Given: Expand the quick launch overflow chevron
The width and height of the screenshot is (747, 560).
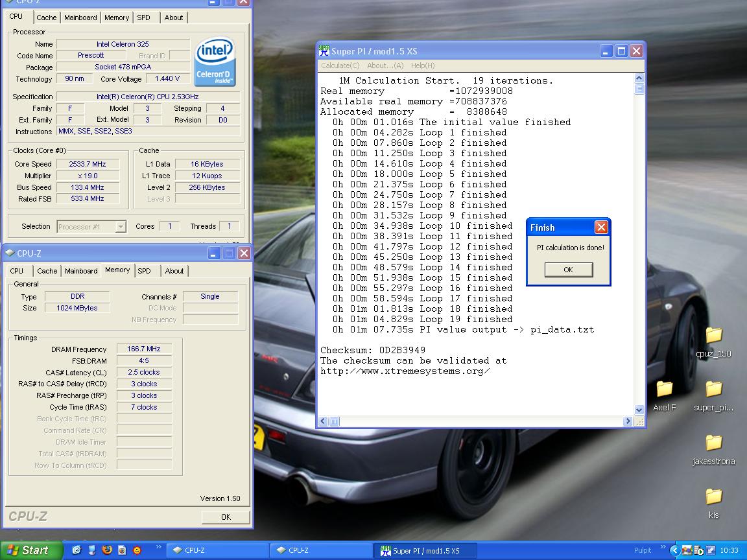Looking at the screenshot, I should [159, 548].
